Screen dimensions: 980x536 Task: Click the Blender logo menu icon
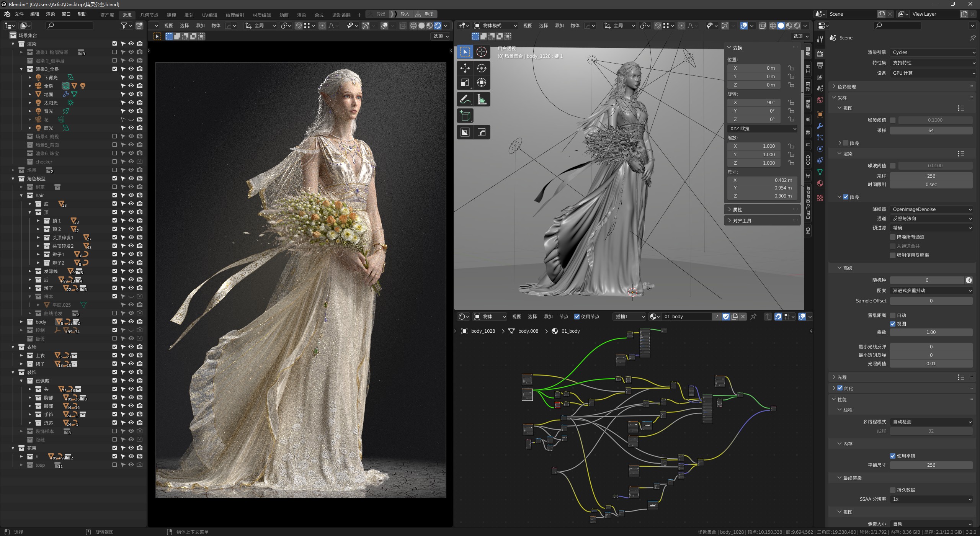click(x=7, y=14)
